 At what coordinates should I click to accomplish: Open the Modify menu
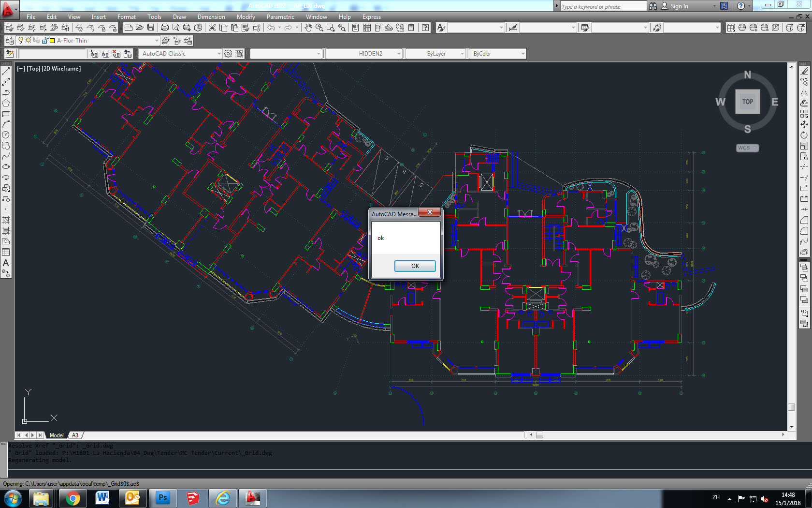(246, 17)
